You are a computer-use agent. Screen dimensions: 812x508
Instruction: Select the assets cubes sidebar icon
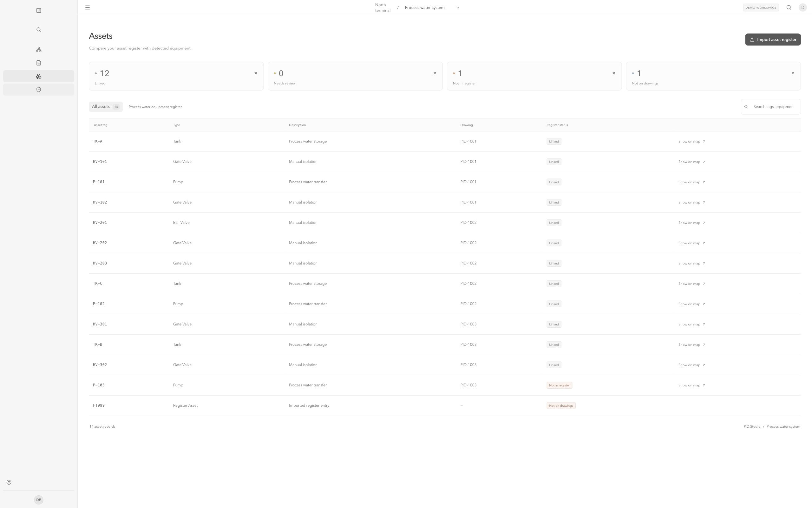tap(39, 76)
